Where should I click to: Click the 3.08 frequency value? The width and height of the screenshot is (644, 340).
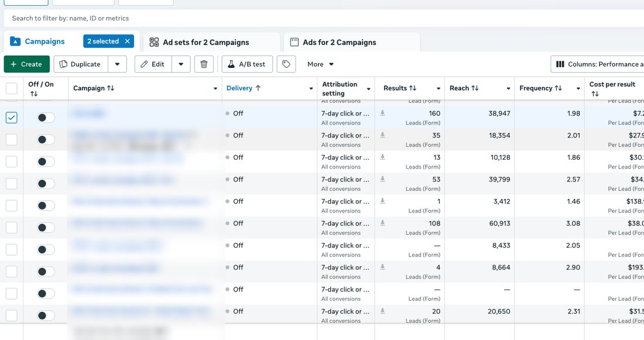tap(573, 224)
